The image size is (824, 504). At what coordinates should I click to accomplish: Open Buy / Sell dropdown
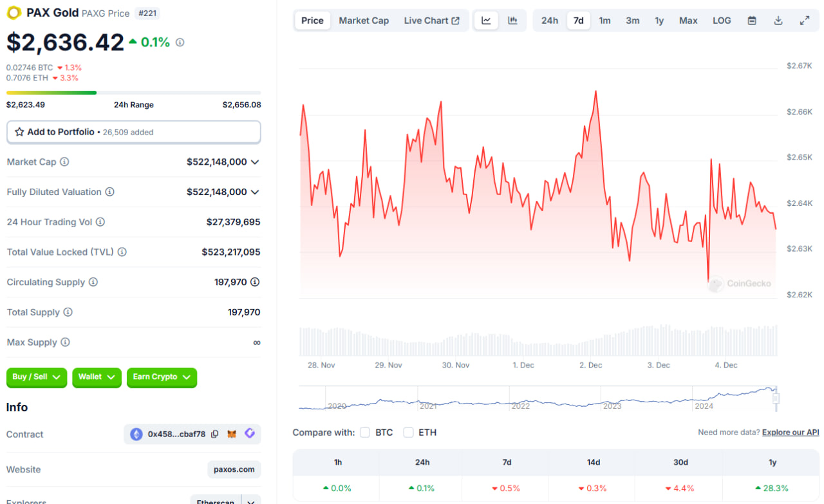point(37,377)
